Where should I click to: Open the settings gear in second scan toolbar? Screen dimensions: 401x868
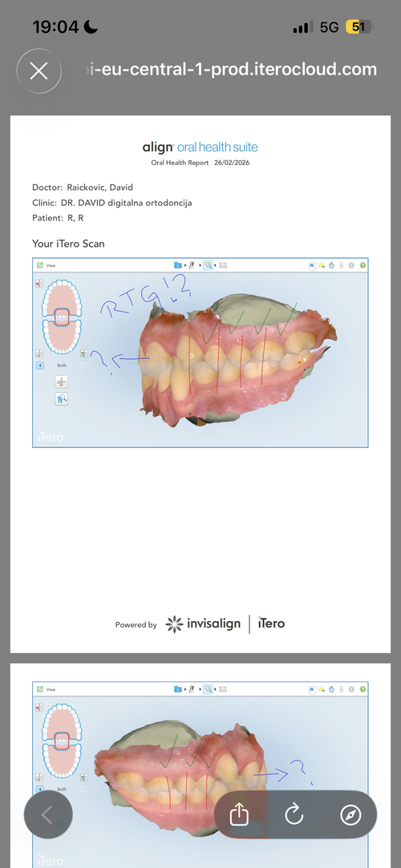(x=351, y=689)
